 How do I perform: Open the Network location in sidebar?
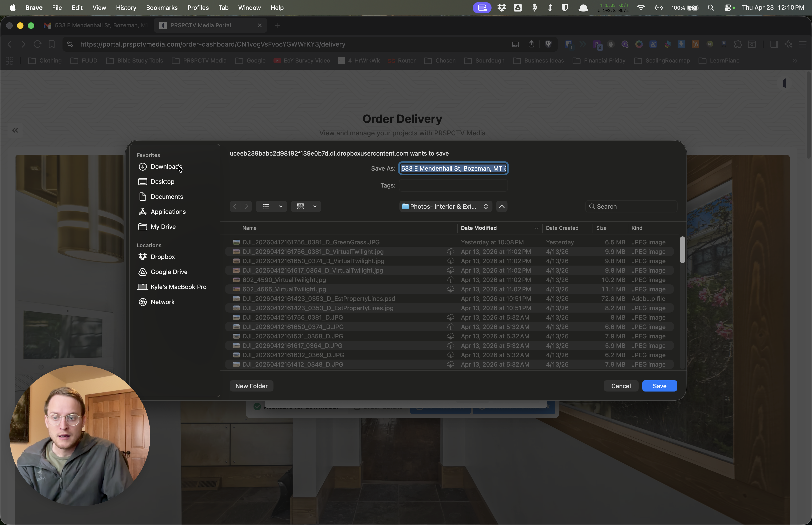(x=163, y=302)
